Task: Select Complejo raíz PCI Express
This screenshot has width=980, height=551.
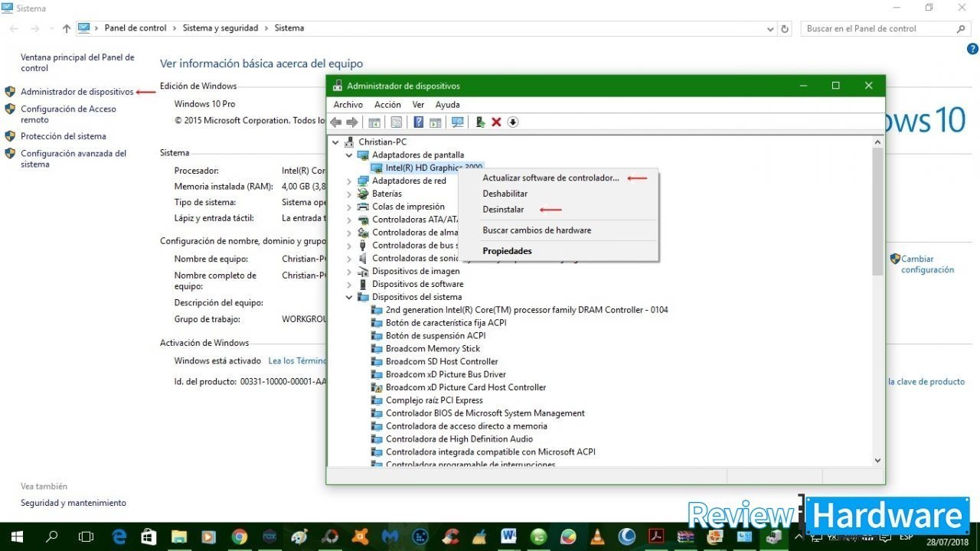Action: (434, 399)
